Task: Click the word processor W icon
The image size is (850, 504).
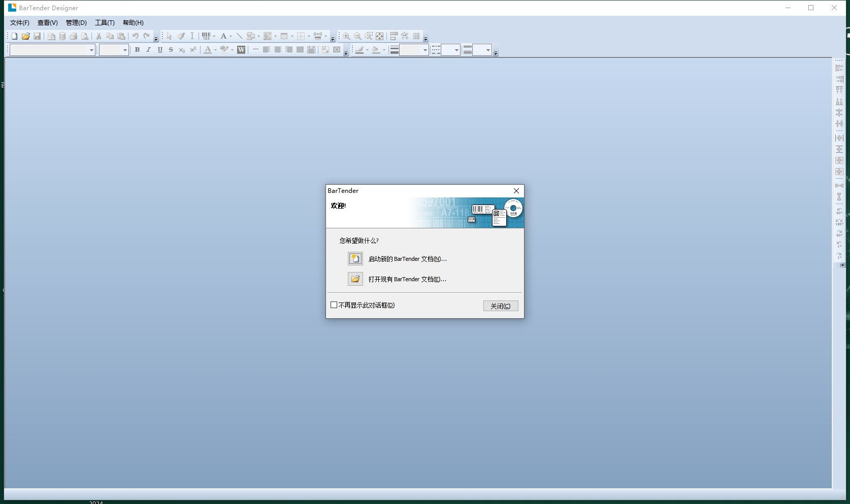Action: pos(241,50)
